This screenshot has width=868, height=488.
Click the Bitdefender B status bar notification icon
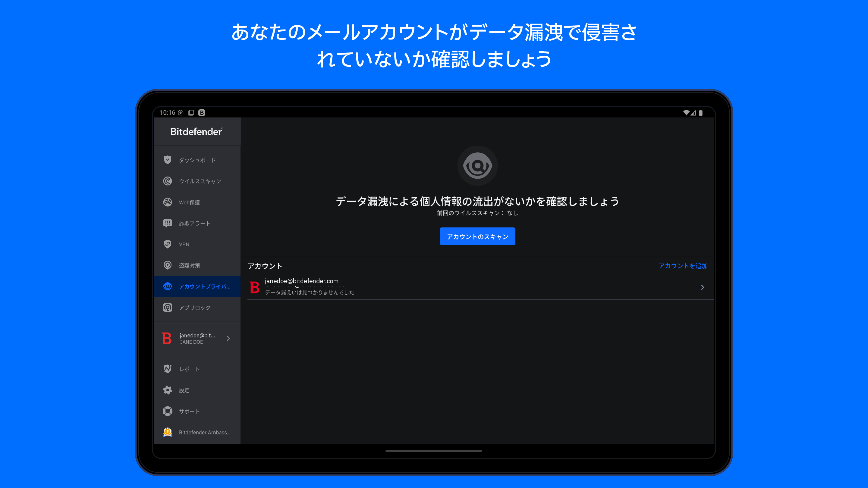[x=202, y=112]
